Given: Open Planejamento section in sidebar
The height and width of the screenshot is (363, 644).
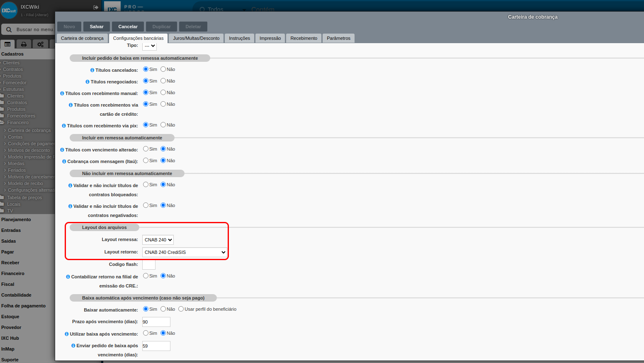Looking at the screenshot, I should click(16, 219).
